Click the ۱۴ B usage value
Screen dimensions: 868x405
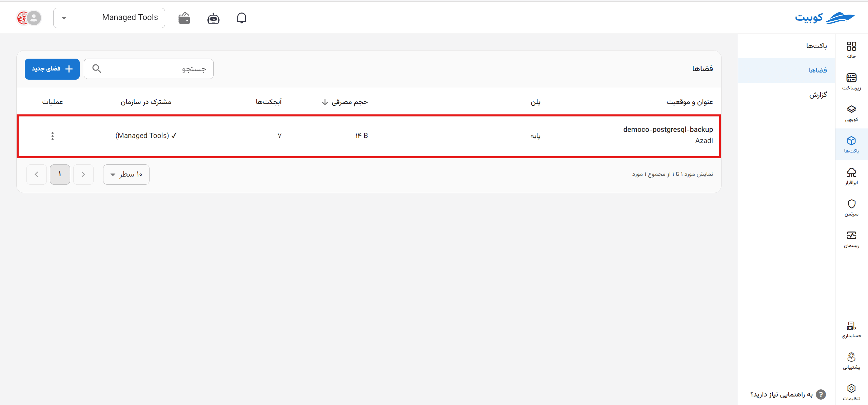click(361, 136)
